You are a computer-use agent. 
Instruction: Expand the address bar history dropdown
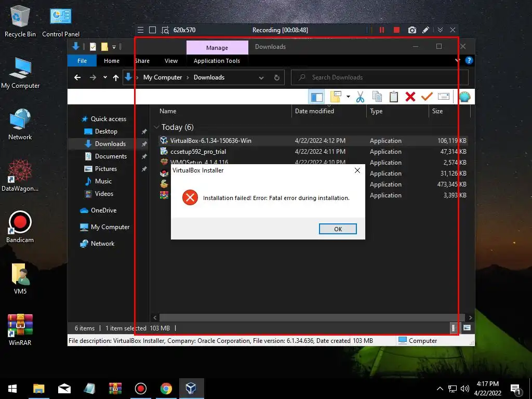pyautogui.click(x=261, y=78)
